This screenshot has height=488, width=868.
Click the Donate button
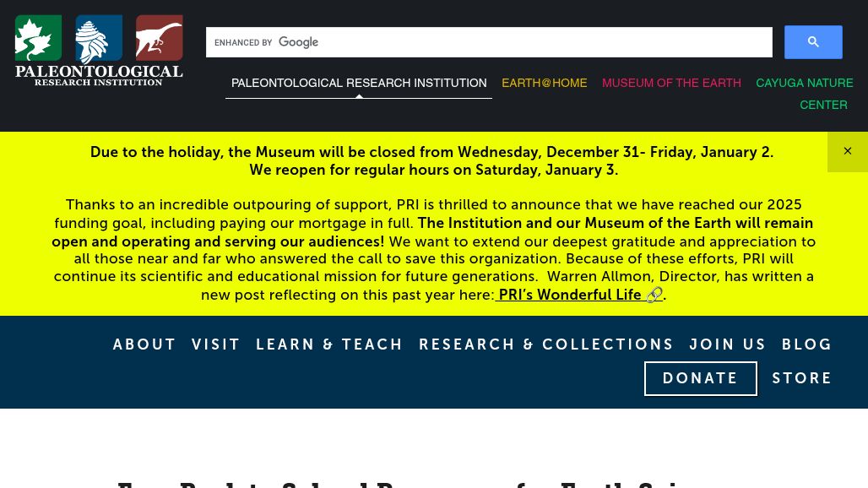coord(700,378)
